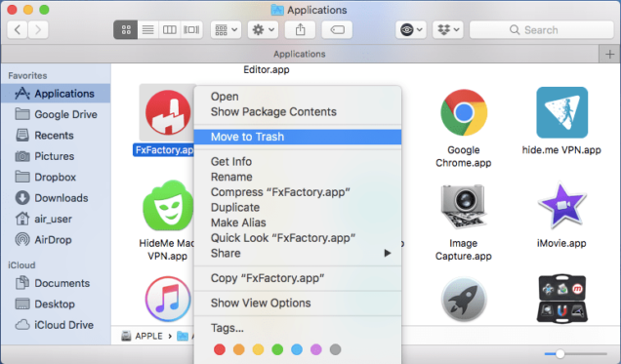The image size is (621, 364).
Task: Select the Image Capture app icon
Action: coord(464,206)
